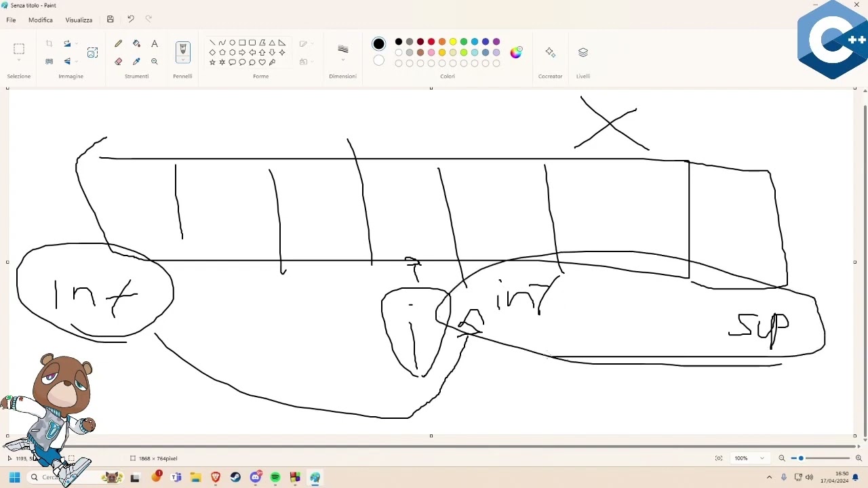This screenshot has width=868, height=488.
Task: Click the Undo arrow
Action: point(131,19)
